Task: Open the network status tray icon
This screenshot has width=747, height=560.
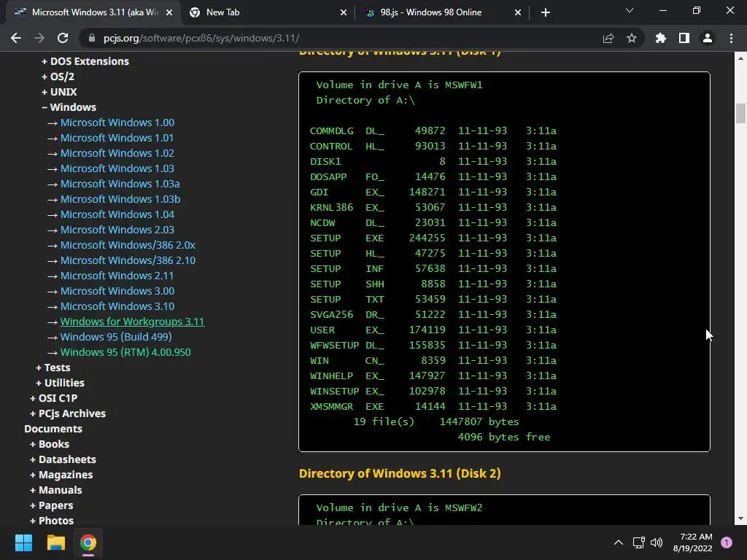Action: (x=638, y=542)
